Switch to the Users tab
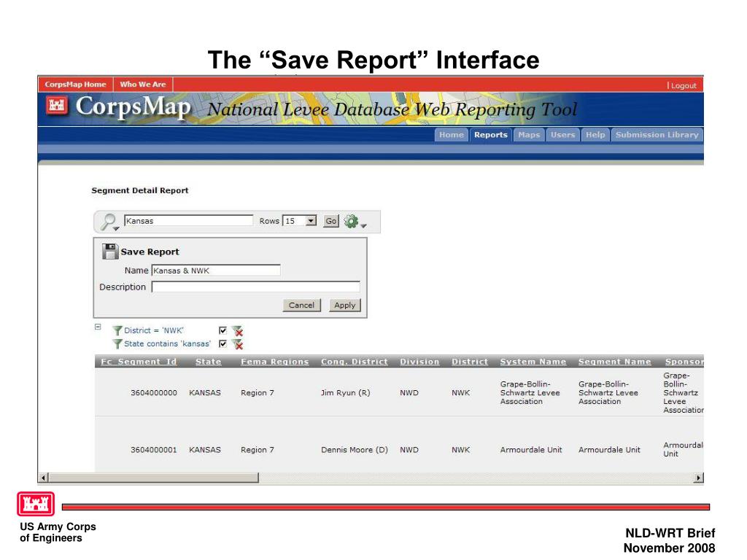The height and width of the screenshot is (560, 747). (x=562, y=135)
